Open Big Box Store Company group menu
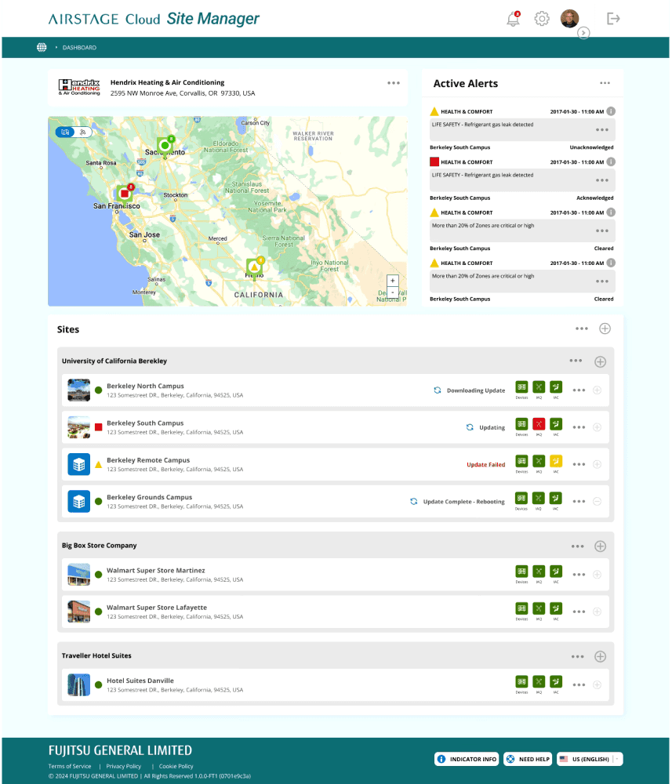The width and height of the screenshot is (672, 784). (x=577, y=546)
